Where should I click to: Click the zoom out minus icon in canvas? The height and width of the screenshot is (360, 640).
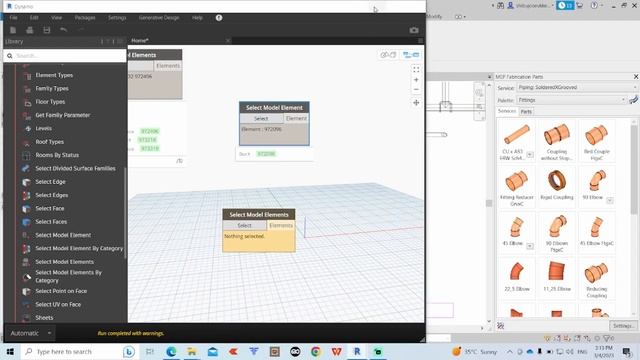(416, 89)
